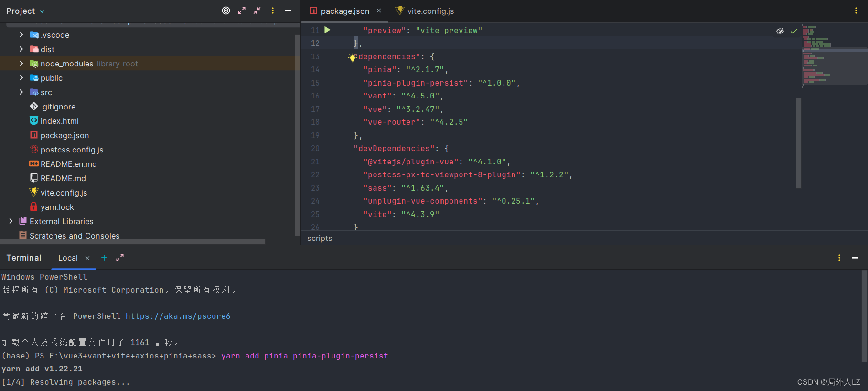Select the Local terminal tab
Image resolution: width=868 pixels, height=391 pixels.
(68, 258)
